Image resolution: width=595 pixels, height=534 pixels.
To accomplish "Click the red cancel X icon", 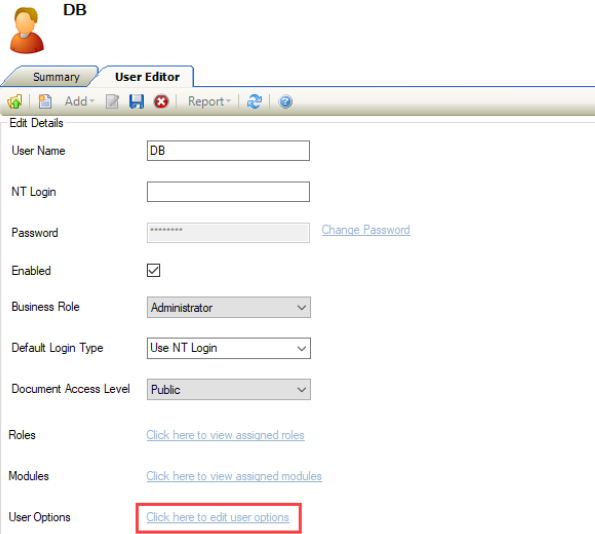I will click(x=161, y=101).
